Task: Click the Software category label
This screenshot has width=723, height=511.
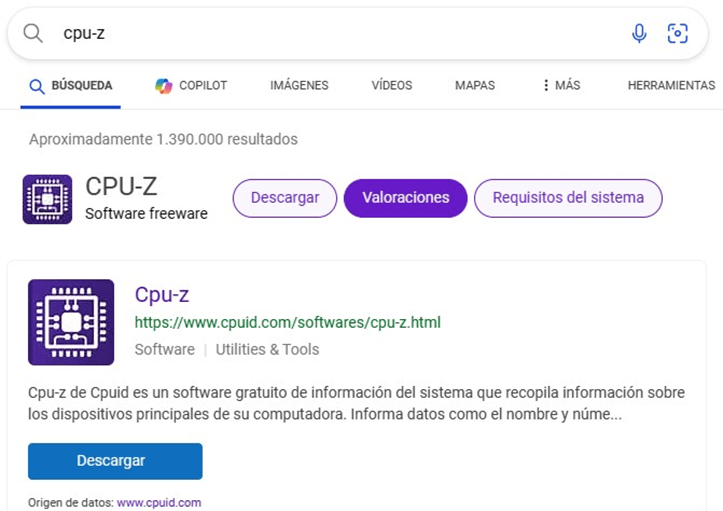Action: (x=165, y=350)
